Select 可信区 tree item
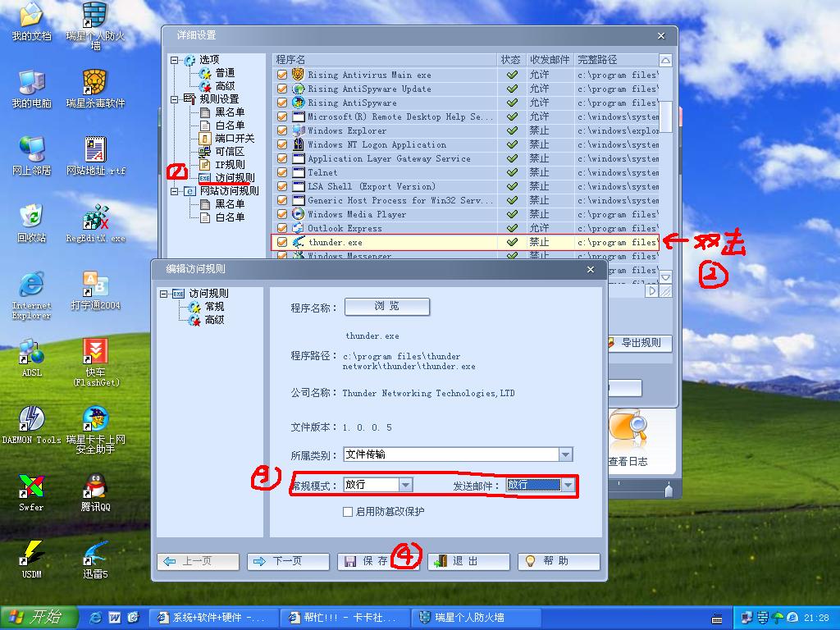 (x=230, y=152)
